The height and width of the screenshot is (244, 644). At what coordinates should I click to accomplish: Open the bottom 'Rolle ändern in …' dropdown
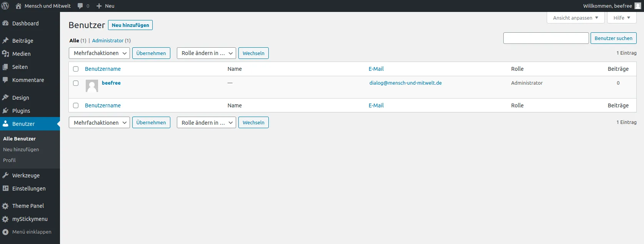tap(206, 122)
